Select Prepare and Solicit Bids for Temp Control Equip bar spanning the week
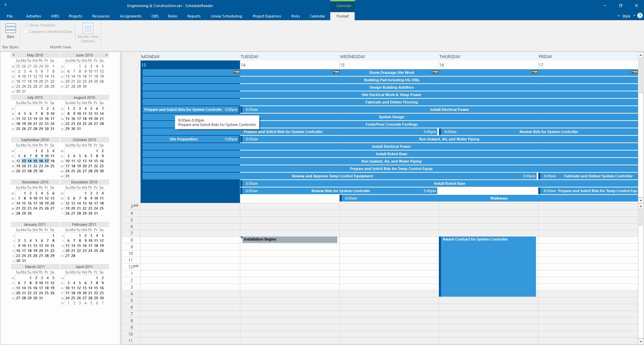644x345 pixels. [x=390, y=169]
